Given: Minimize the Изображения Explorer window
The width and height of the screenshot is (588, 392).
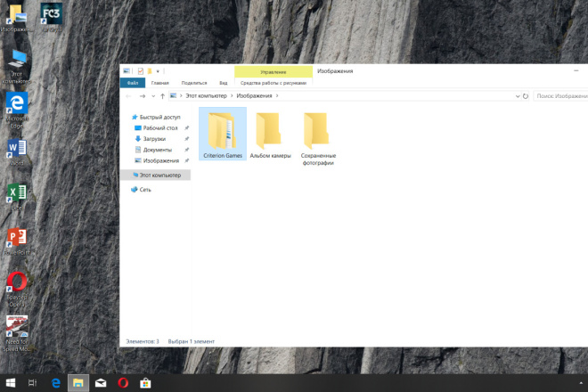Looking at the screenshot, I should (x=576, y=70).
